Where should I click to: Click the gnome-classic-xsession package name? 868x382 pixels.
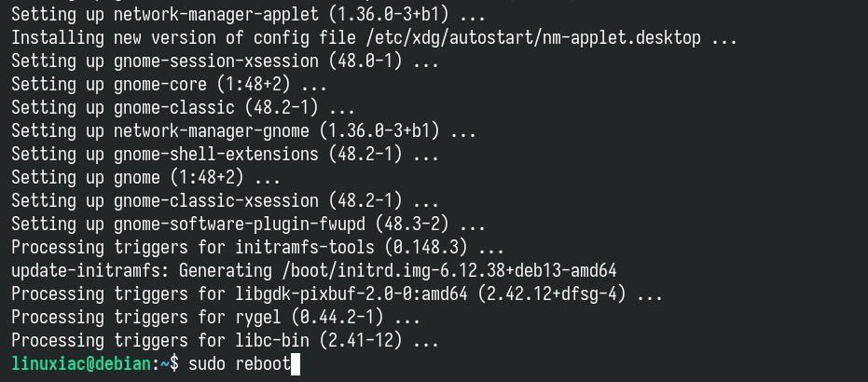(x=216, y=200)
